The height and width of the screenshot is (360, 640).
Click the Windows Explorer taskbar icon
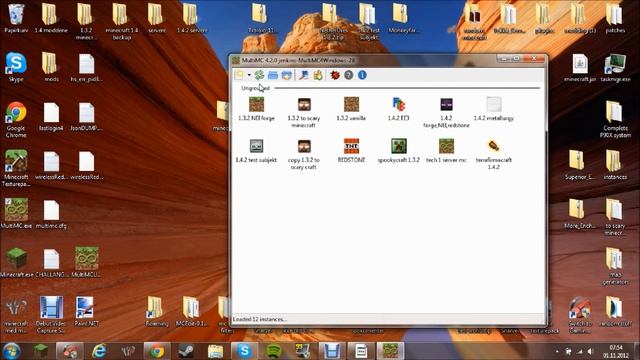[x=216, y=351]
